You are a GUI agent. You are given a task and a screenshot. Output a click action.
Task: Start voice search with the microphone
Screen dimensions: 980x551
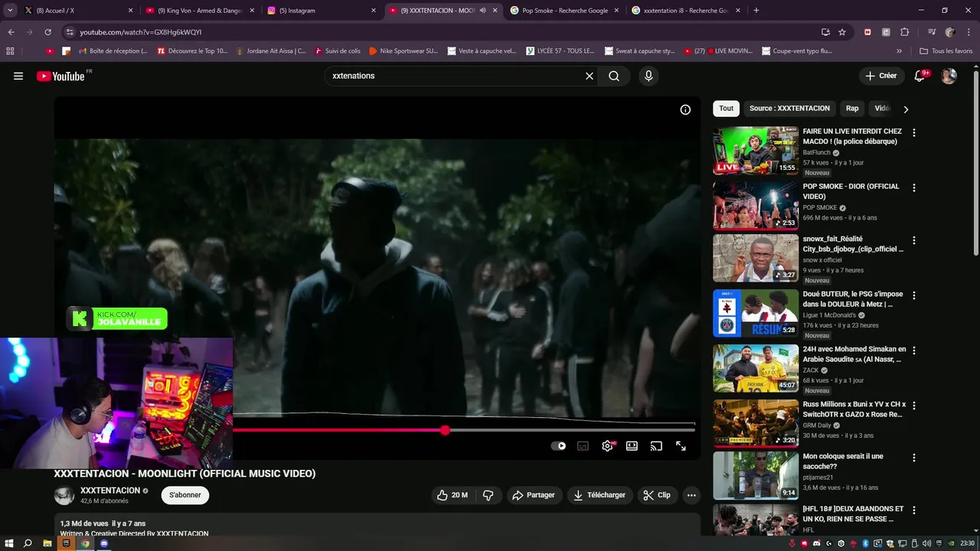648,76
